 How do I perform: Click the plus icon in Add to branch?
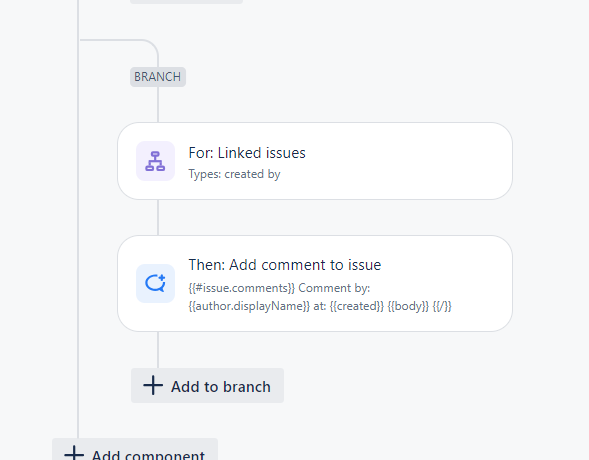(x=153, y=386)
